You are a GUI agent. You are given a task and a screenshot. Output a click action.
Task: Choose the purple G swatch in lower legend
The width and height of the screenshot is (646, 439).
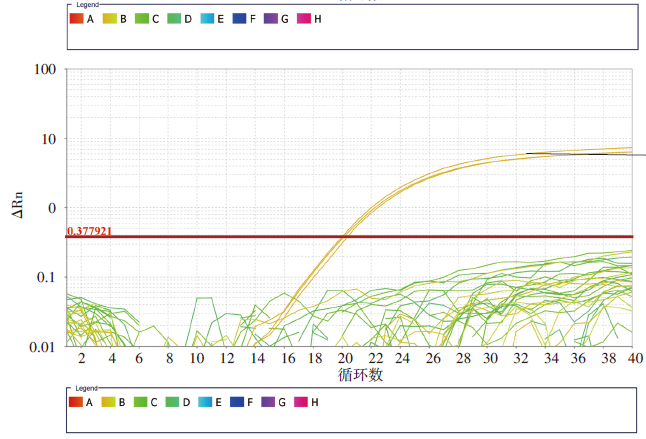(271, 402)
